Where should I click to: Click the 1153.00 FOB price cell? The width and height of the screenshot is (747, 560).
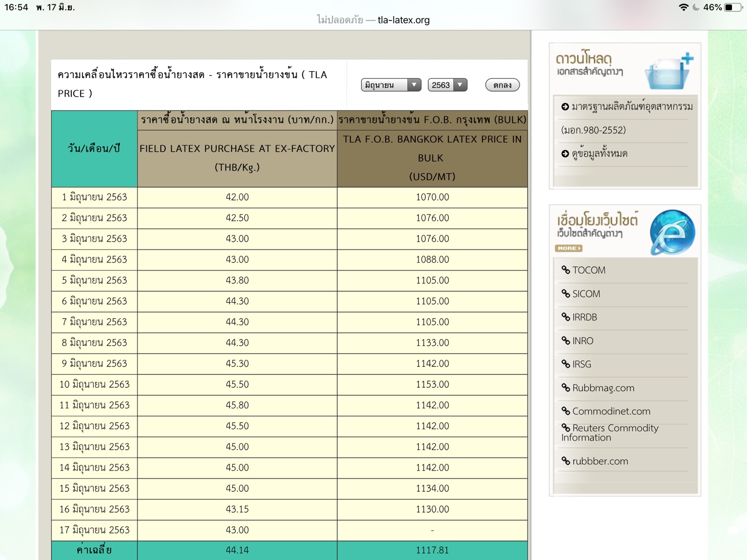[x=432, y=384]
